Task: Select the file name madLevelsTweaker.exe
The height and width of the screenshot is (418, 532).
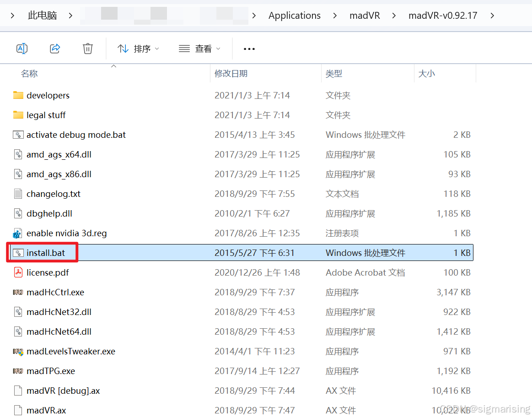Action: pyautogui.click(x=71, y=352)
